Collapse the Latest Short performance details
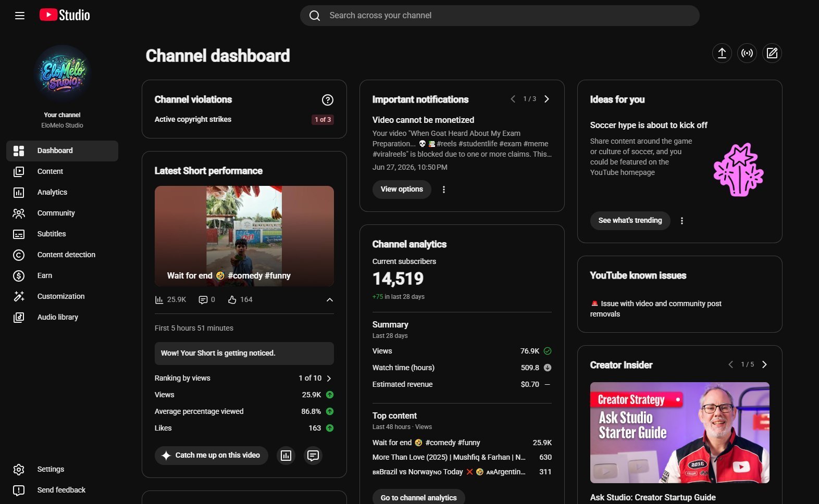The height and width of the screenshot is (504, 819). [x=330, y=299]
